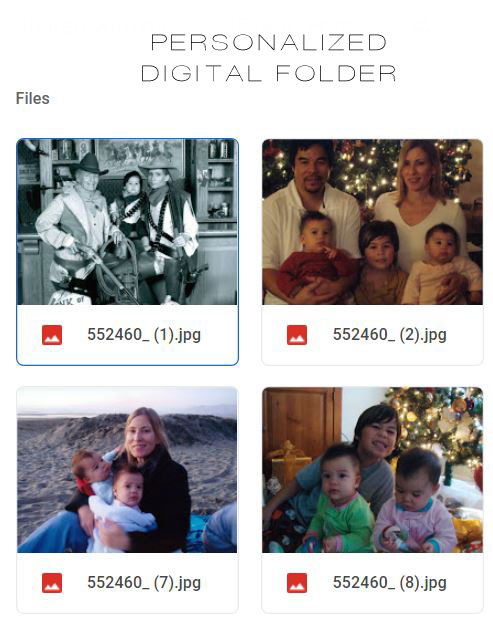Click the baby in green pajamas
The height and width of the screenshot is (617, 493).
tap(340, 502)
